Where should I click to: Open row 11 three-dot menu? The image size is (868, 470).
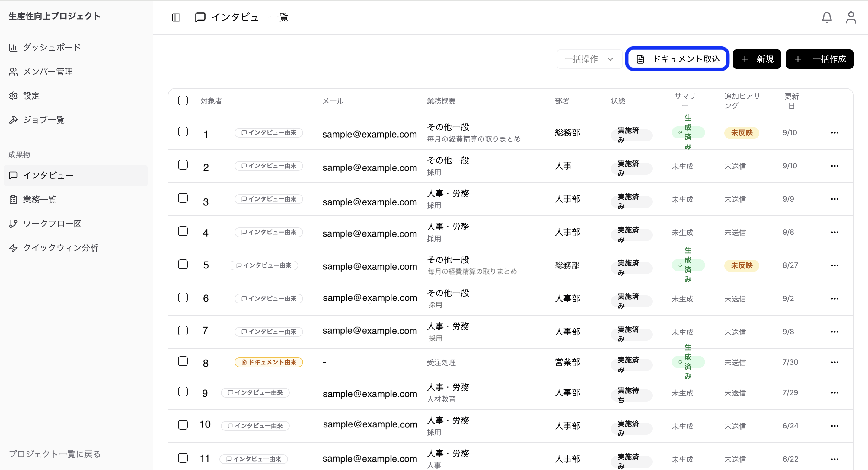pyautogui.click(x=834, y=459)
